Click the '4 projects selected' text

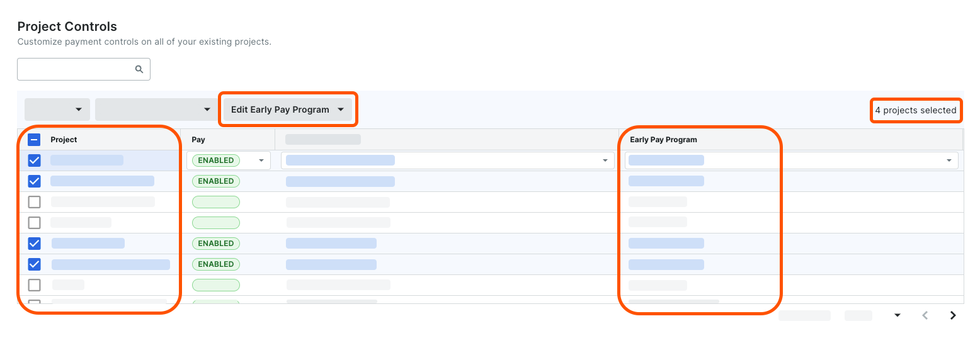point(916,110)
